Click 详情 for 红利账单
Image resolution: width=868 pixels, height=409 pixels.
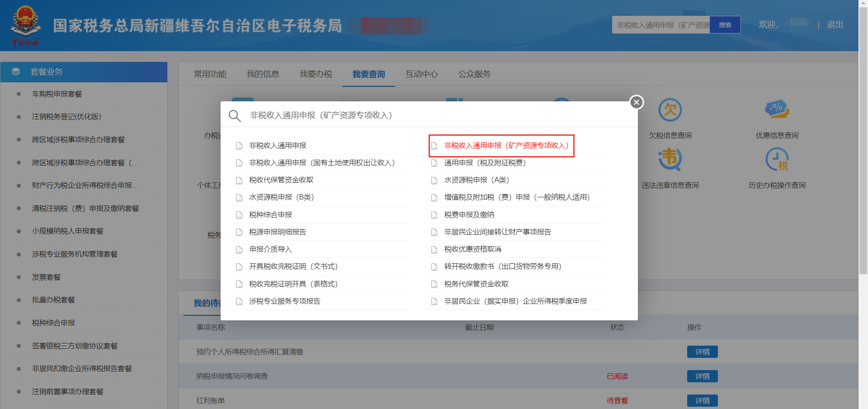[703, 401]
